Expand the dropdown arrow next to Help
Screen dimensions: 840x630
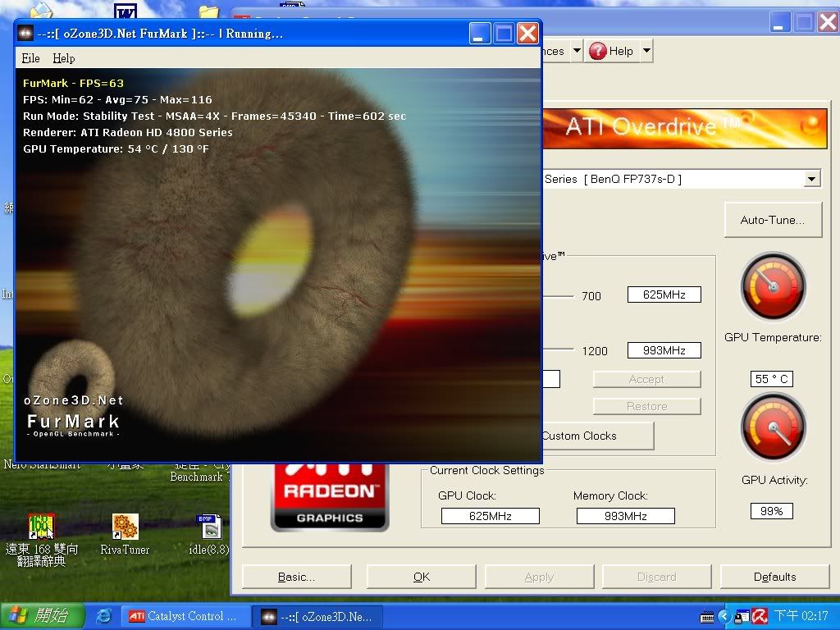pyautogui.click(x=646, y=51)
